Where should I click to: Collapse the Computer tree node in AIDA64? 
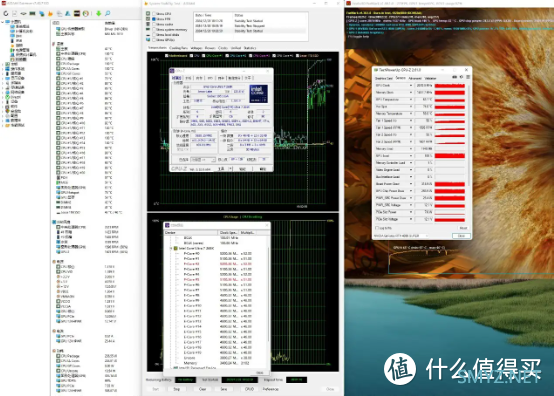3,22
